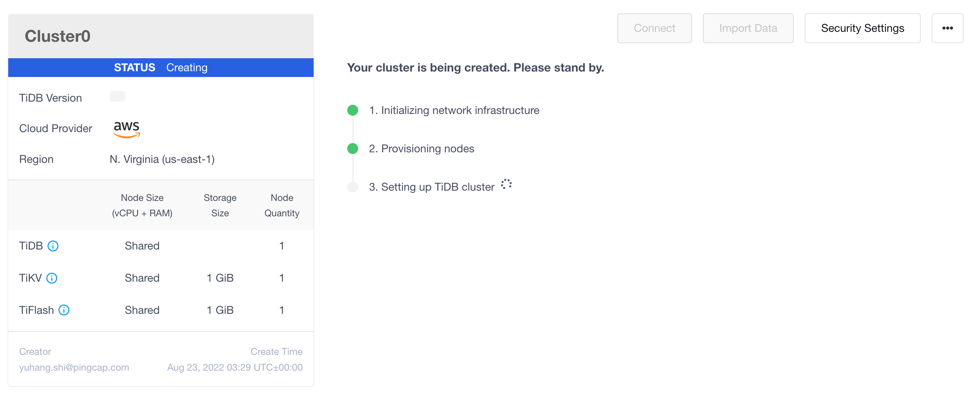Click the Import Data button
This screenshot has width=980, height=397.
748,28
